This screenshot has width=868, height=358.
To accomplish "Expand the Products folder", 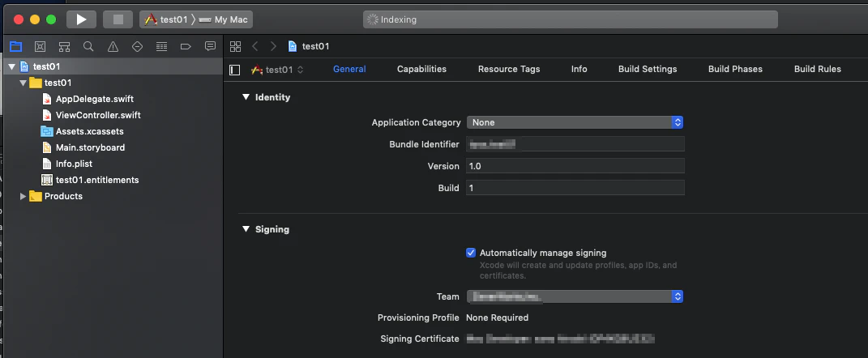I will click(x=23, y=197).
